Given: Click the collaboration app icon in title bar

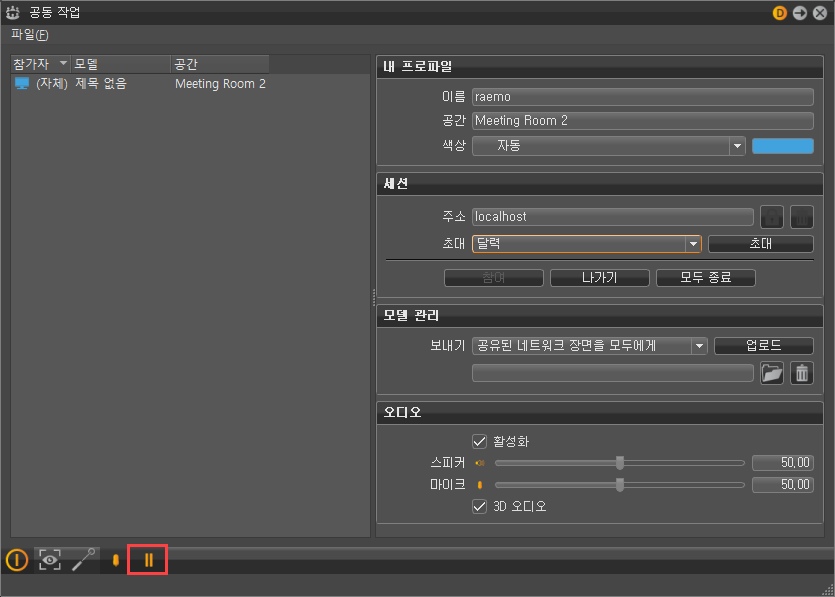Looking at the screenshot, I should 13,13.
